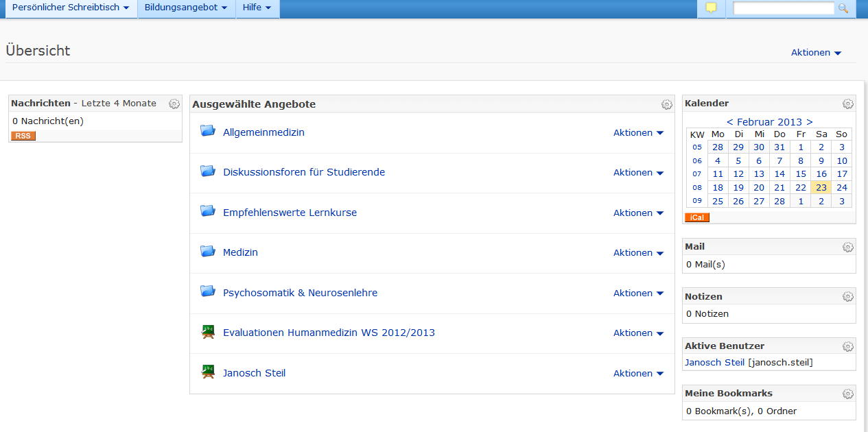868x432 pixels.
Task: Select highlighted day 23 in calendar
Action: point(821,188)
